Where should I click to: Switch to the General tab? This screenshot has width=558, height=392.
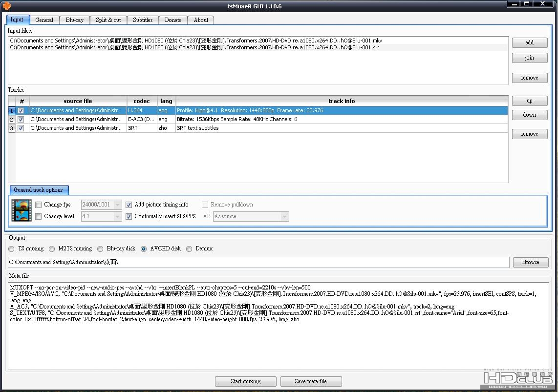point(44,20)
